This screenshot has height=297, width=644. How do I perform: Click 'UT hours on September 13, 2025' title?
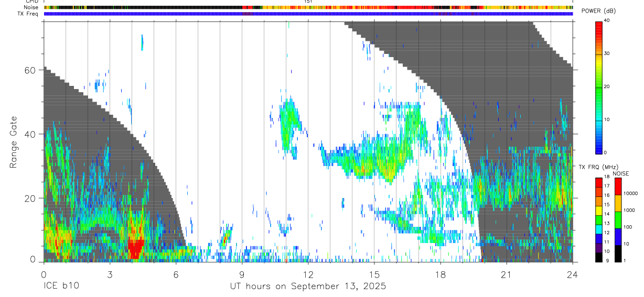pyautogui.click(x=308, y=287)
